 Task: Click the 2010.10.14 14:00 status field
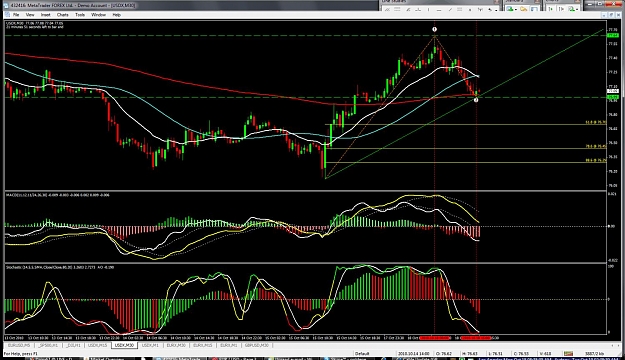pos(413,353)
